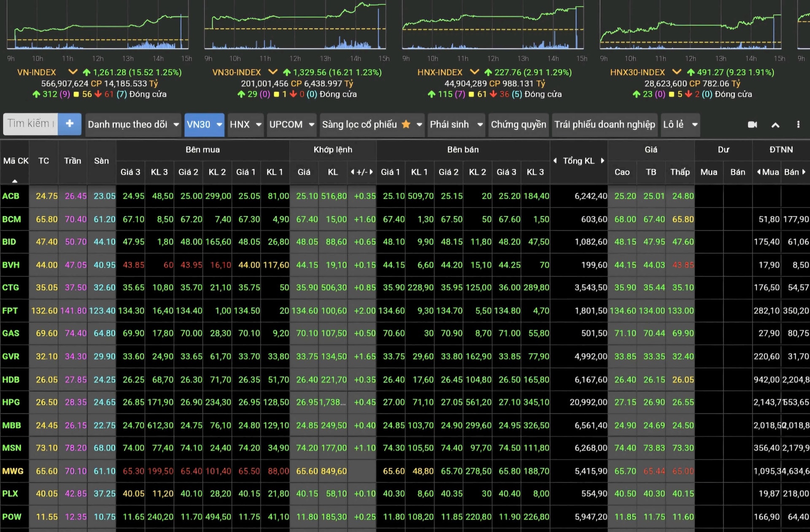Click the TC column header
The width and height of the screenshot is (810, 532).
tap(43, 161)
